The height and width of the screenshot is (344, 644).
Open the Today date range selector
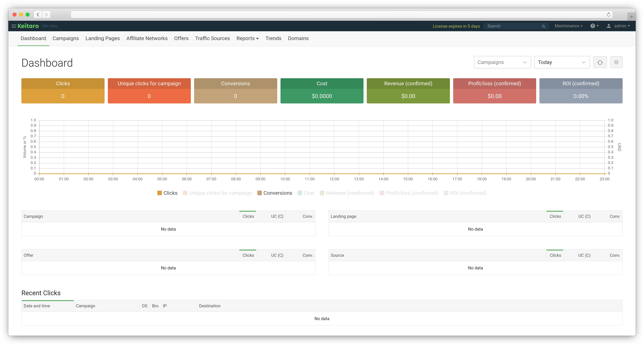point(562,62)
